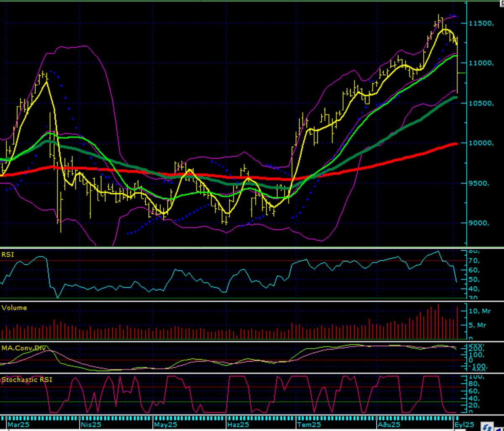Click the May25 date marker
Viewport: 504px width, 431px height.
165,425
